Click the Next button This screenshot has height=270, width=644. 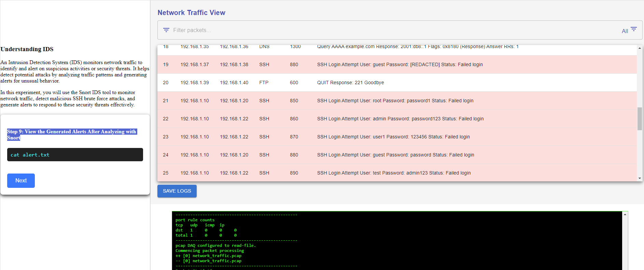click(21, 181)
